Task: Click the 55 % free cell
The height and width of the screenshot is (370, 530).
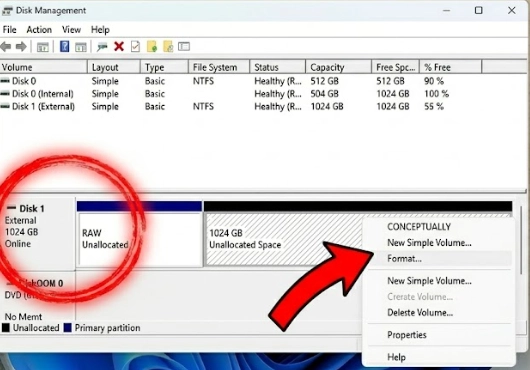Action: (x=434, y=106)
